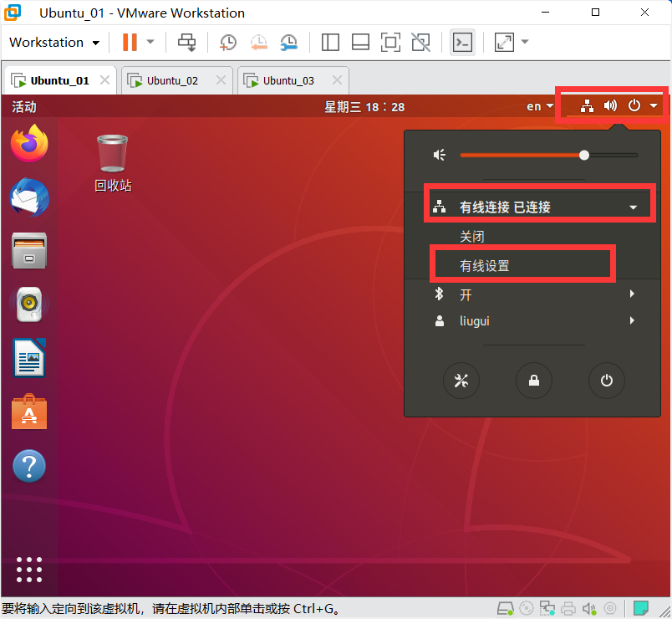Screen dimensions: 672x619
Task: Select the 回收站 trash desktop icon
Action: [x=113, y=163]
